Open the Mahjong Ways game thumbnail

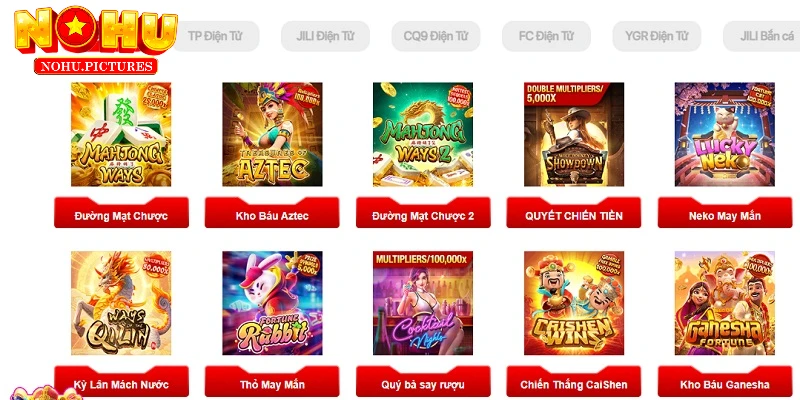pyautogui.click(x=121, y=134)
